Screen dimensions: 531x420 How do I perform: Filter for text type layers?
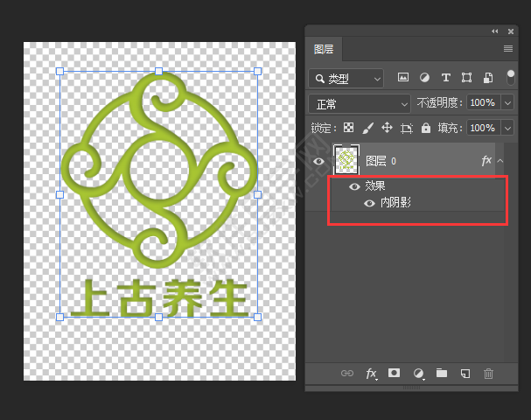[446, 78]
